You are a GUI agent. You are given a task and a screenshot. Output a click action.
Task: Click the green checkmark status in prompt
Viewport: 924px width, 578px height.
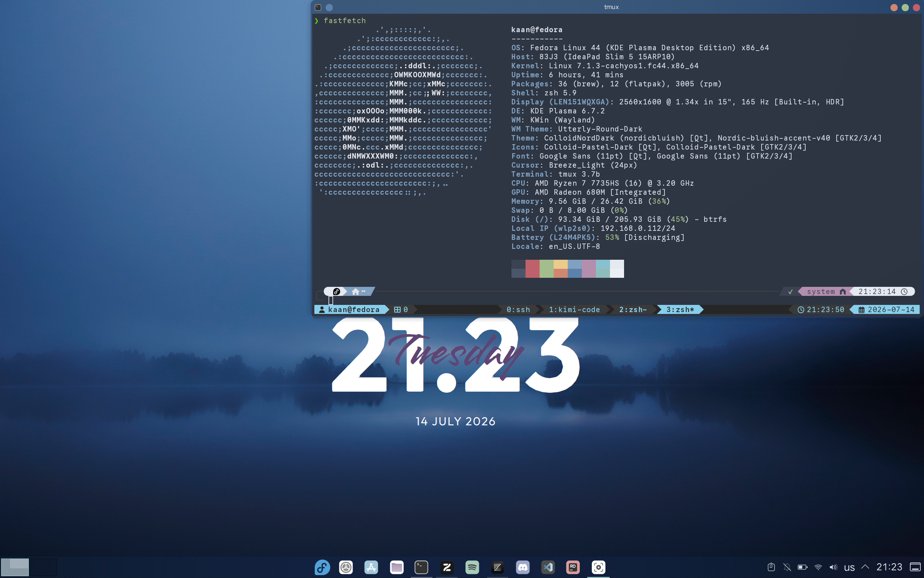tap(790, 292)
